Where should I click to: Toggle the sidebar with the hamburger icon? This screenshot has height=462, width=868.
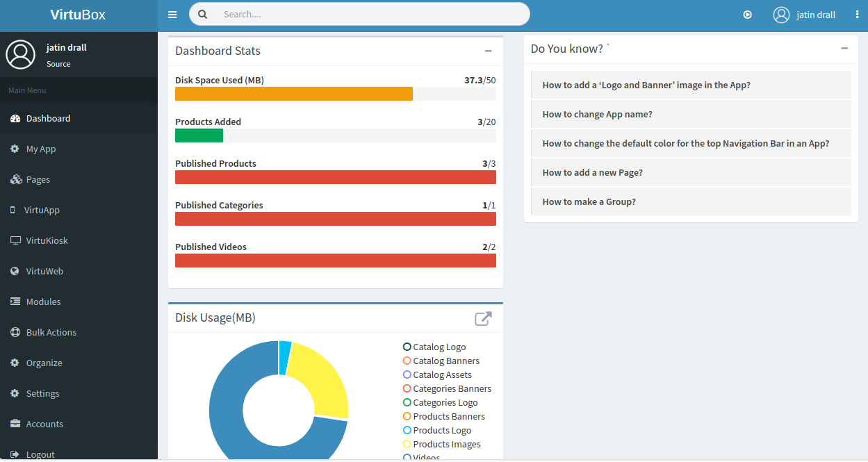click(172, 14)
